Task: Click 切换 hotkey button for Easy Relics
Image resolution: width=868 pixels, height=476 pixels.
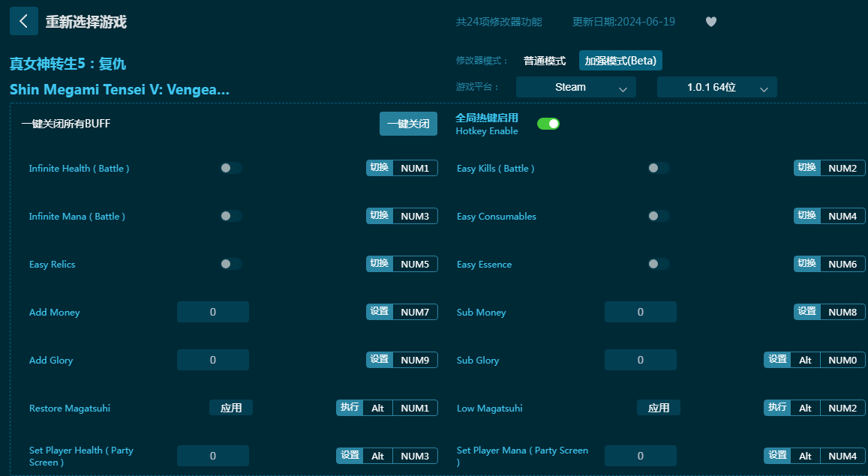Action: pyautogui.click(x=379, y=265)
